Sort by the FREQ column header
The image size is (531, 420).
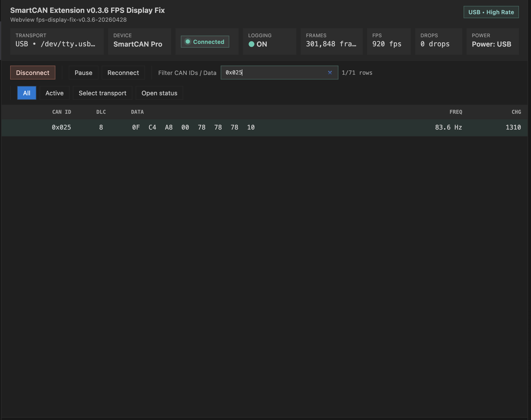click(x=456, y=112)
